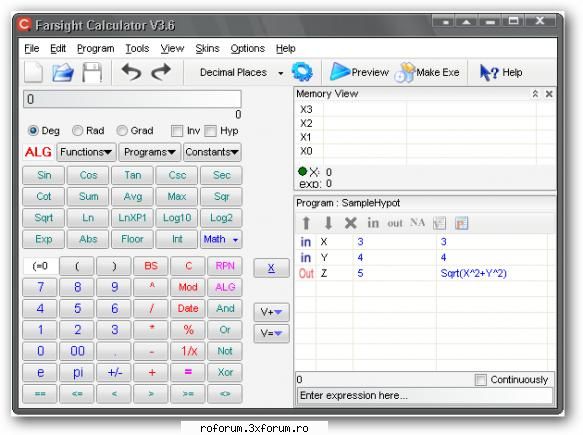Click the red C clear button
Screen dimensions: 583x435
[188, 266]
